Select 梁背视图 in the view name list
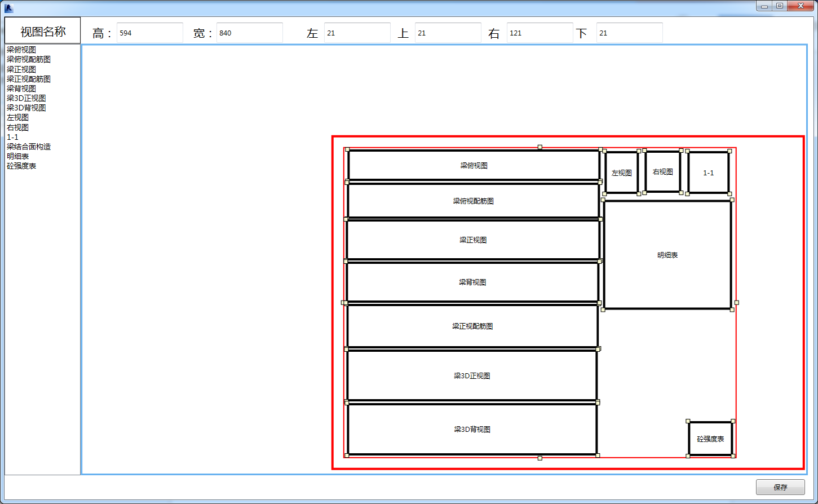818x504 pixels. (x=21, y=89)
